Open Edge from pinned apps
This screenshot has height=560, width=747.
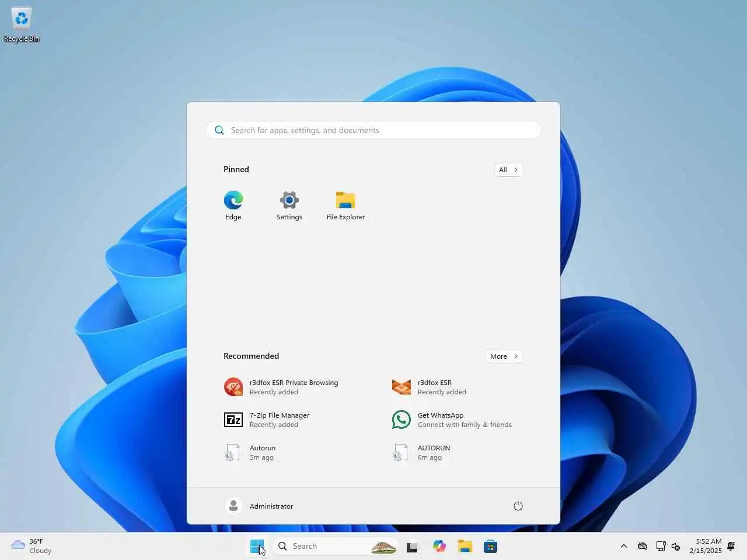233,206
